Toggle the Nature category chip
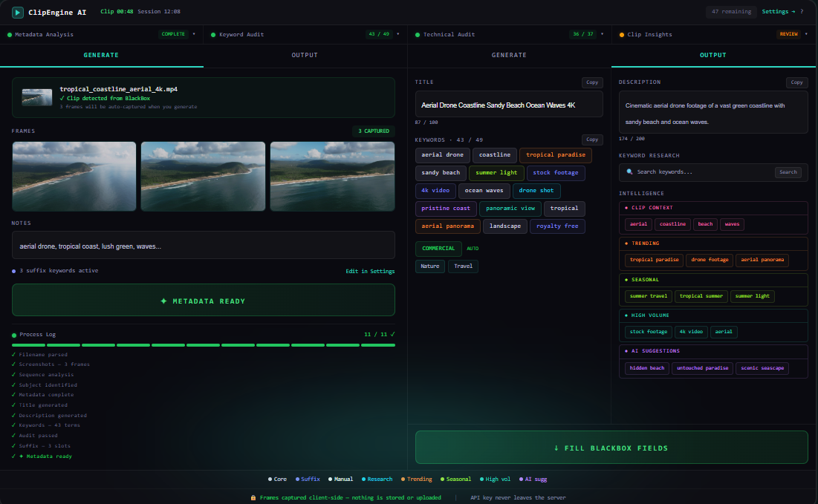The width and height of the screenshot is (818, 504). tap(430, 266)
